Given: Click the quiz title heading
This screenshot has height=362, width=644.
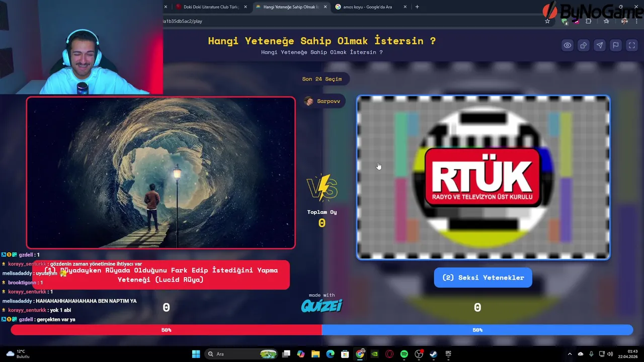Looking at the screenshot, I should [322, 41].
